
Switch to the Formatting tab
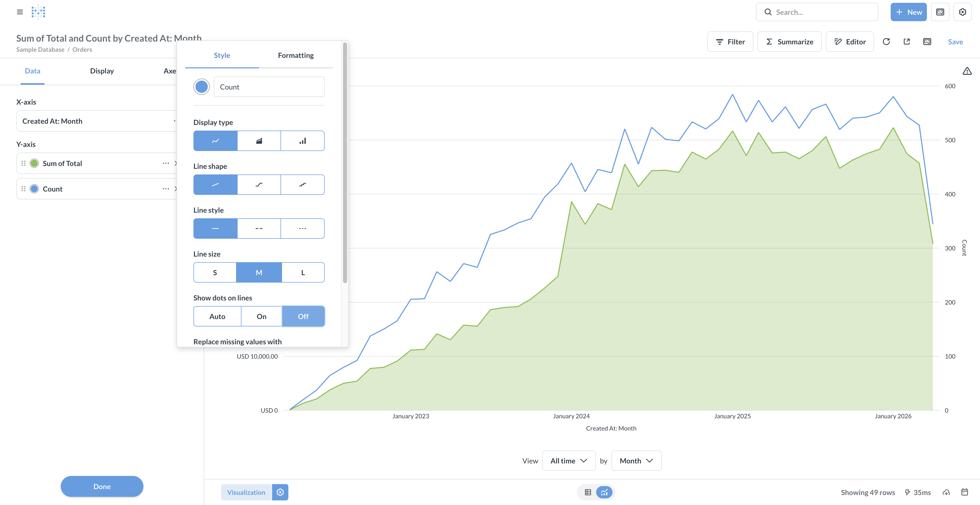296,55
